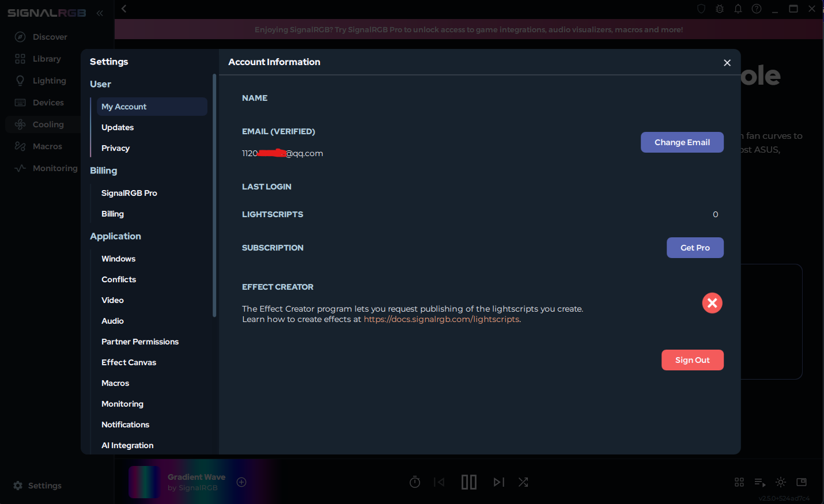Viewport: 824px width, 504px height.
Task: Click the brightness sun icon
Action: (x=781, y=482)
